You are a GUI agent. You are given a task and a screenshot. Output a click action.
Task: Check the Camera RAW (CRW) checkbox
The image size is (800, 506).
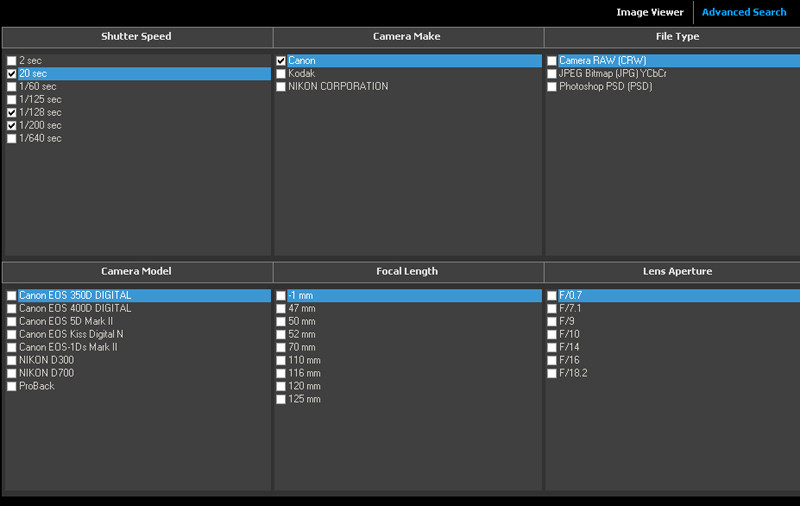click(x=552, y=61)
